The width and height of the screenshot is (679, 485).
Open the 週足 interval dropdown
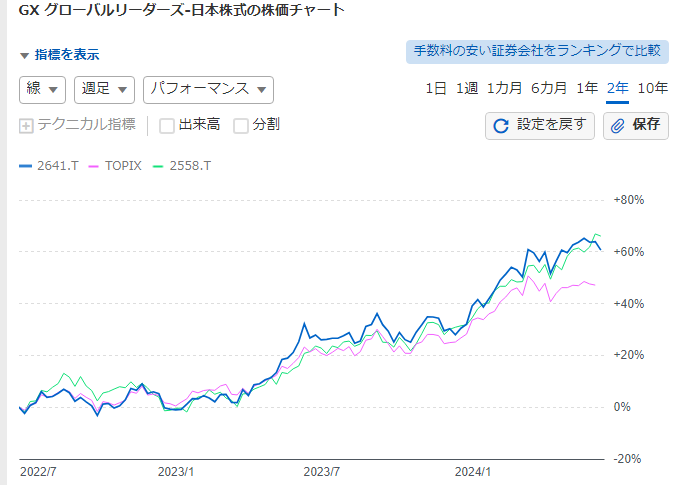[104, 89]
